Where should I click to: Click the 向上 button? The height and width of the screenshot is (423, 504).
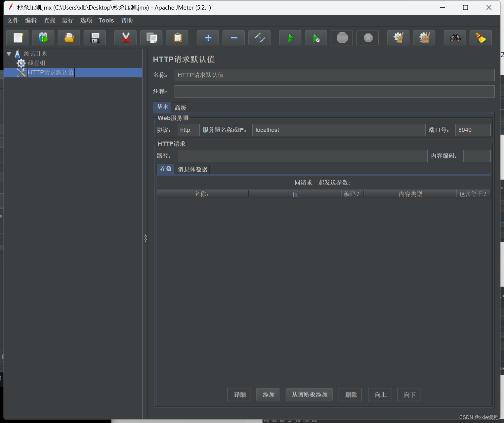pyautogui.click(x=380, y=395)
